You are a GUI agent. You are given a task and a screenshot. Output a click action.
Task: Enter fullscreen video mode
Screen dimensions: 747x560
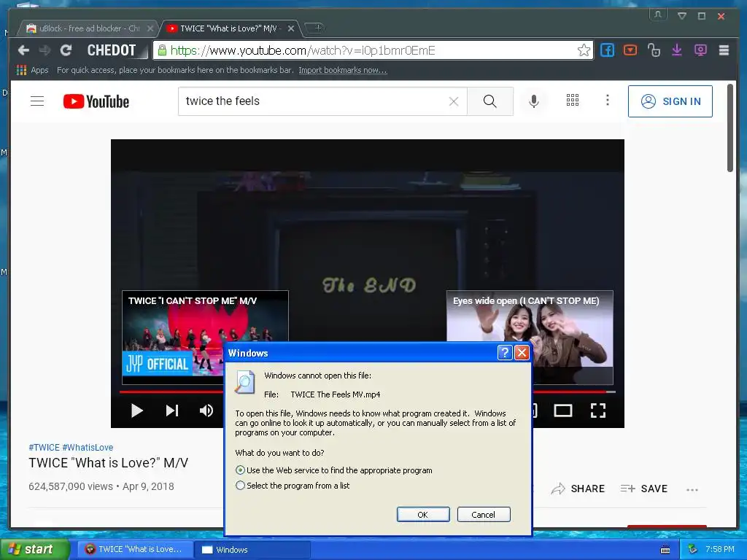click(598, 411)
